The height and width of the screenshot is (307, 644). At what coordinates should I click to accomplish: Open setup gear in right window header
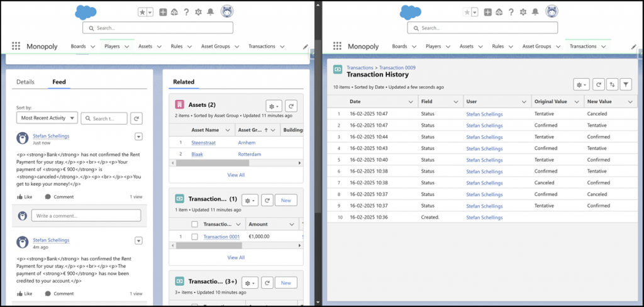pos(523,13)
